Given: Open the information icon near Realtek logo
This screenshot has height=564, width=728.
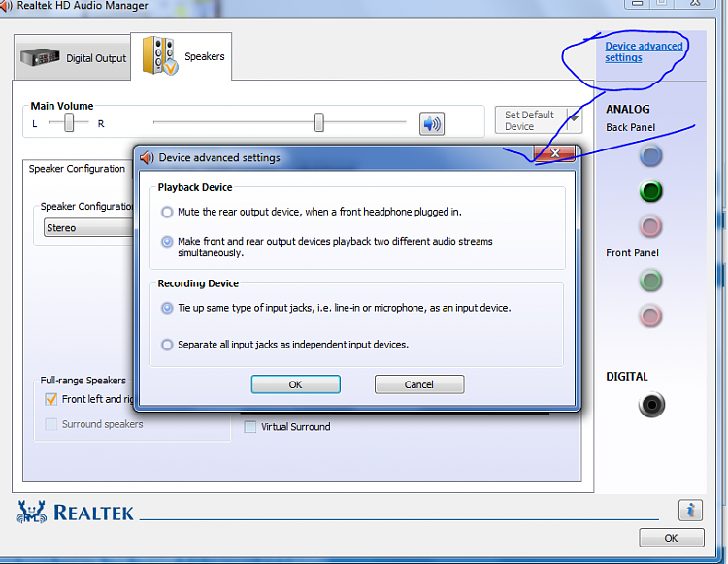Looking at the screenshot, I should coord(690,511).
